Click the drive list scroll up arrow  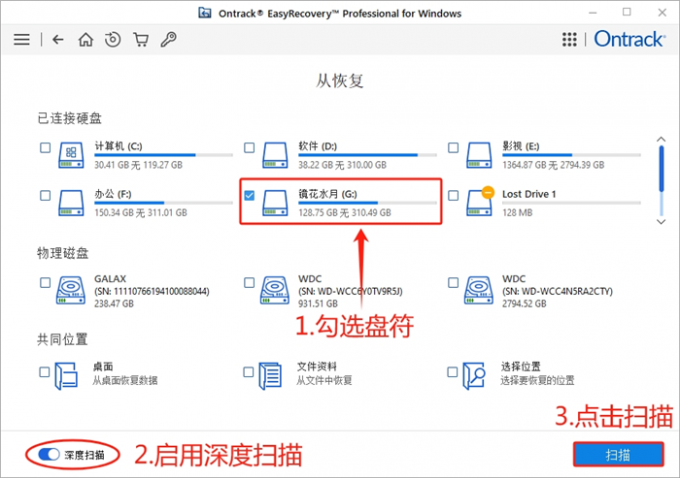click(x=661, y=140)
